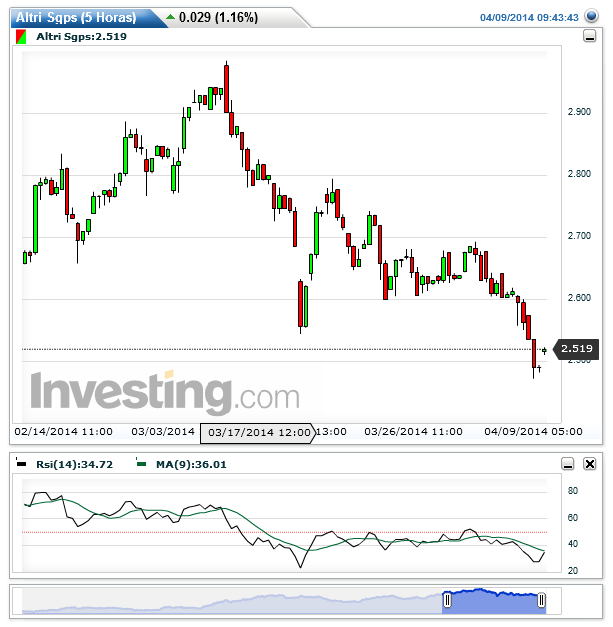
Task: Click the green MA(9) legend marker
Action: [x=141, y=463]
